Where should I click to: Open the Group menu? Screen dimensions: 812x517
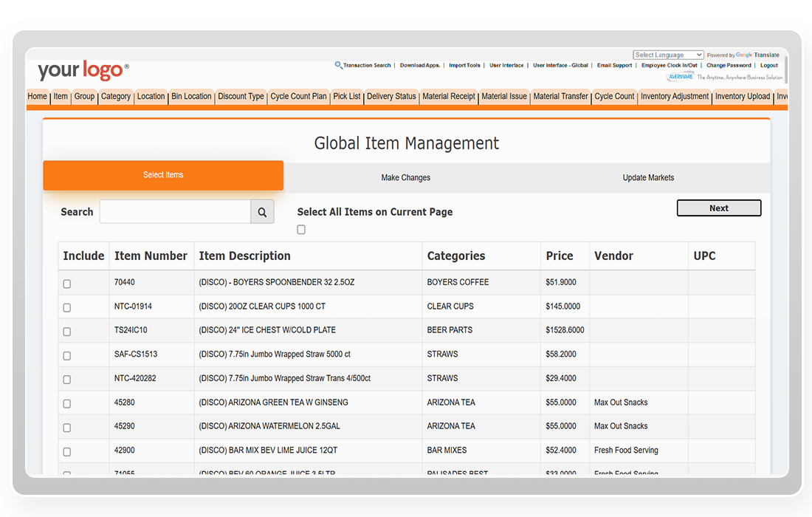(x=84, y=96)
